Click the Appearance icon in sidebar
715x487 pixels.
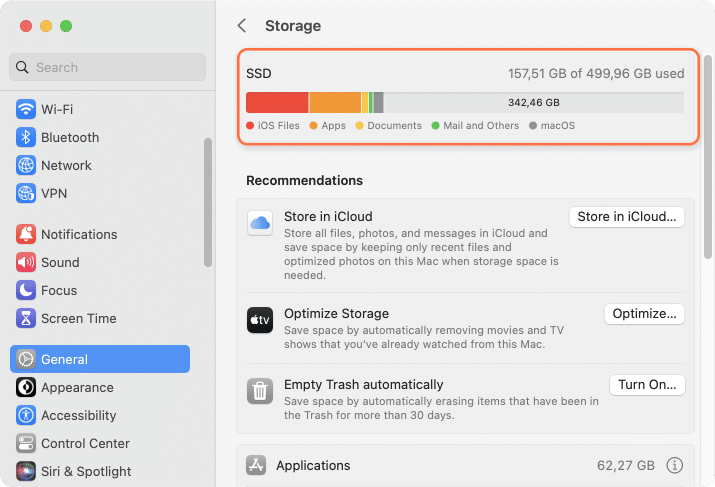pyautogui.click(x=26, y=387)
